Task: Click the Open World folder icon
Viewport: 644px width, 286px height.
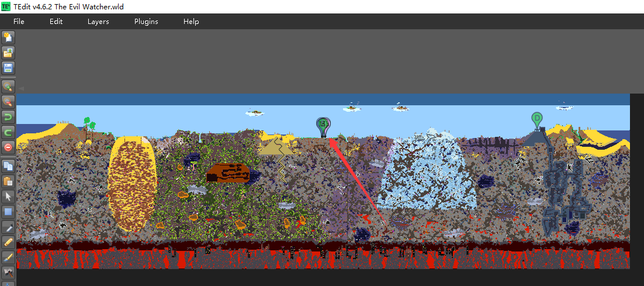Action: coord(8,53)
